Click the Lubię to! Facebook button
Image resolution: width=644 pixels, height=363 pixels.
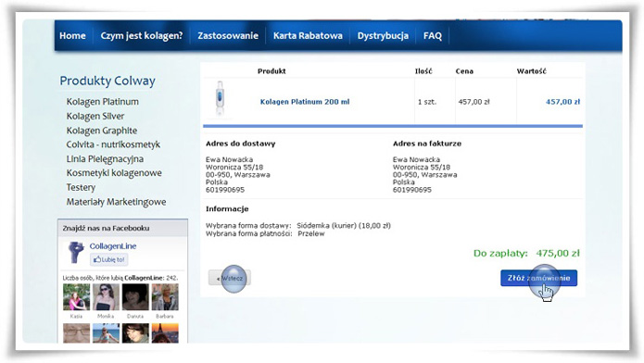pyautogui.click(x=108, y=259)
